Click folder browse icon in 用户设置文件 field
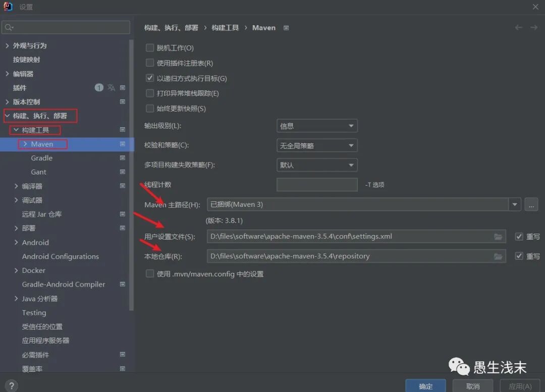 [x=498, y=237]
